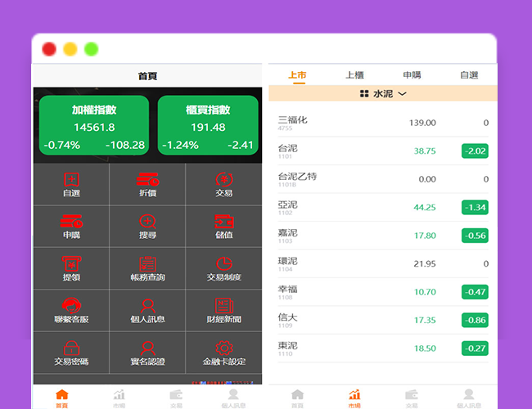This screenshot has width=532, height=409.
Task: Open the 自選 watchlist icon in grid
Action: tap(71, 180)
